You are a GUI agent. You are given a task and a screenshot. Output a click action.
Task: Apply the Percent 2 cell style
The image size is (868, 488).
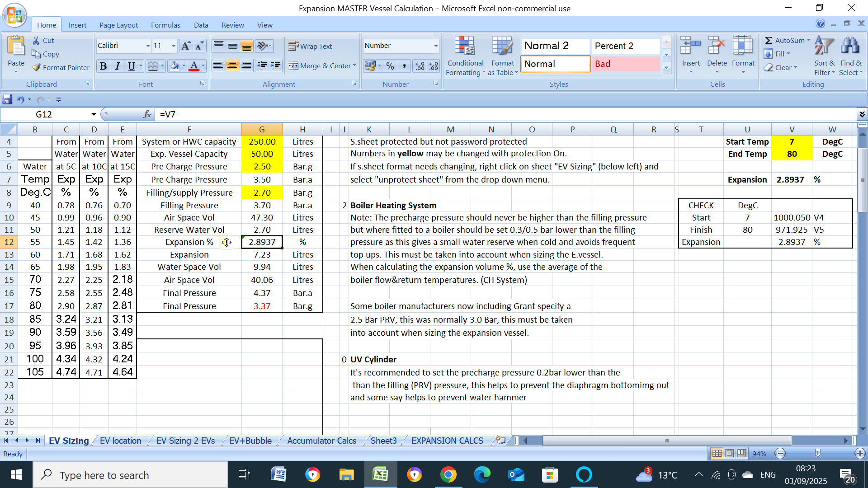[625, 46]
